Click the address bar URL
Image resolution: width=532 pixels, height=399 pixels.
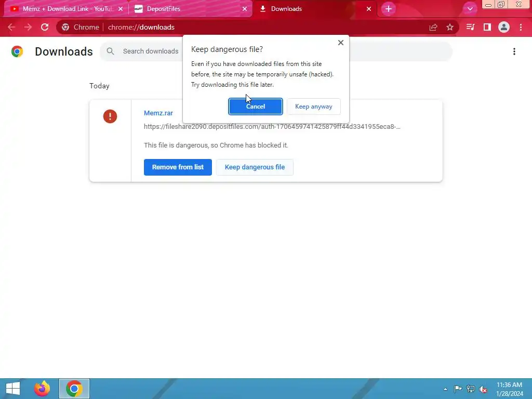(141, 27)
